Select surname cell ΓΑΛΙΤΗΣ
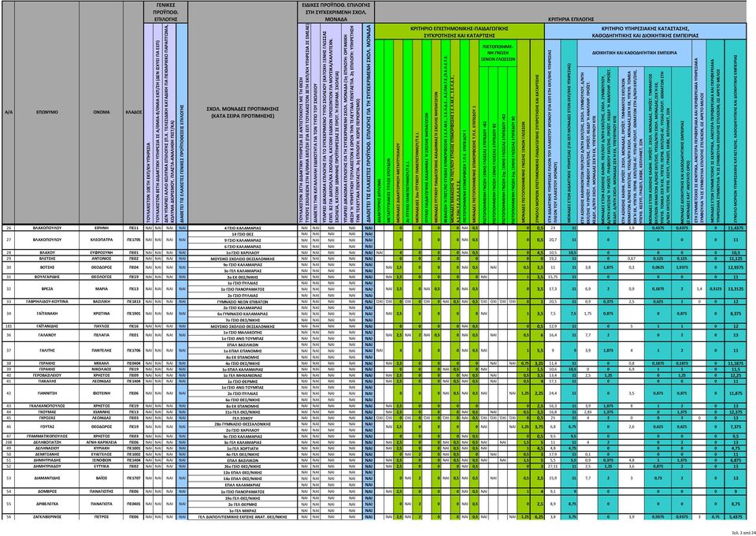 tap(46, 351)
